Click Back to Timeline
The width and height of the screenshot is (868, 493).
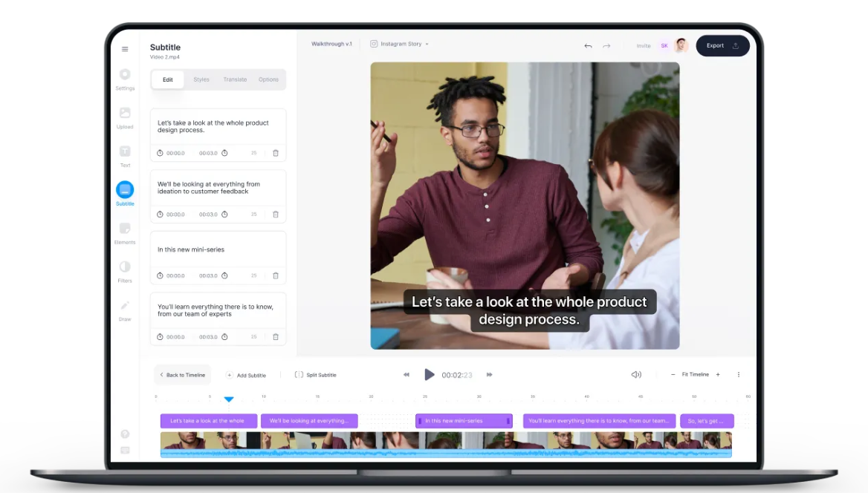[182, 375]
